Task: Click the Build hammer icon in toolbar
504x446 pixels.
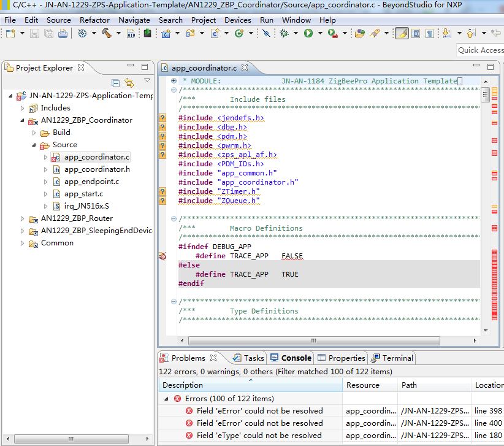Action: (105, 33)
